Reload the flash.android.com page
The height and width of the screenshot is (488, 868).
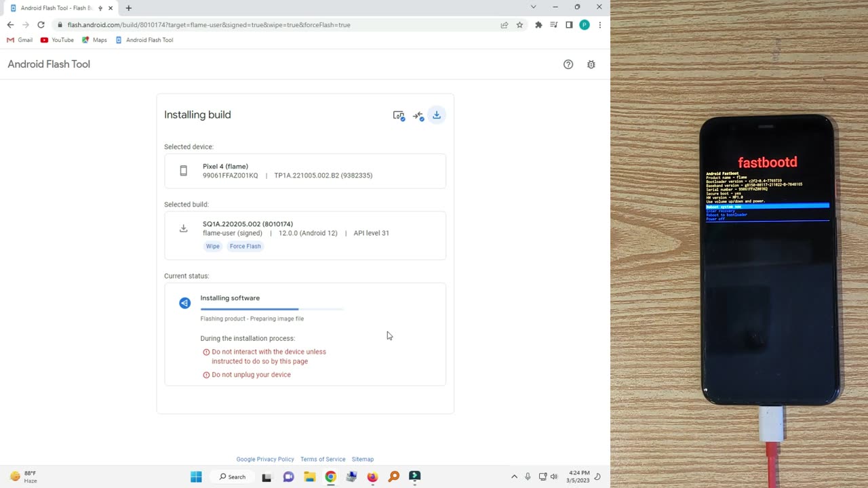pos(41,25)
